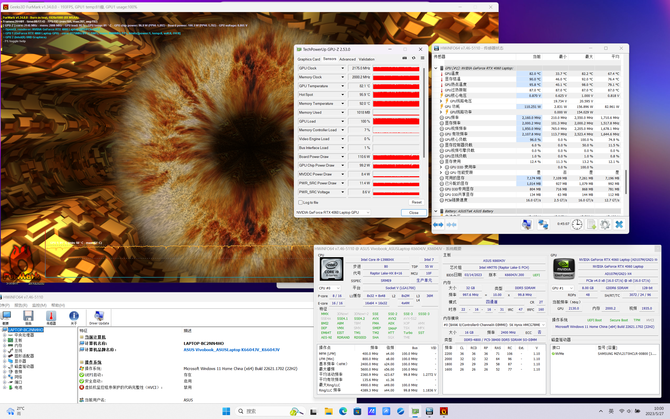Click the sensor window remote monitor icon
This screenshot has height=419, width=670.
click(x=527, y=224)
